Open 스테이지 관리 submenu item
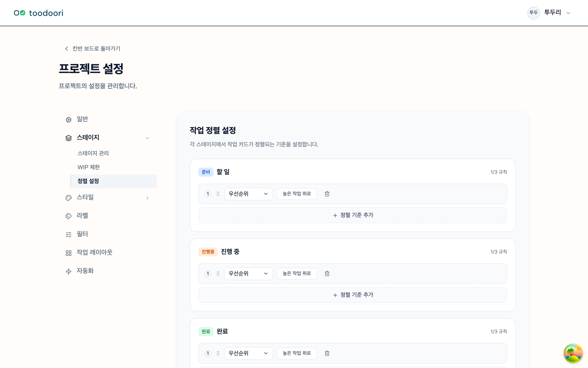Image resolution: width=588 pixels, height=368 pixels. tap(114, 153)
